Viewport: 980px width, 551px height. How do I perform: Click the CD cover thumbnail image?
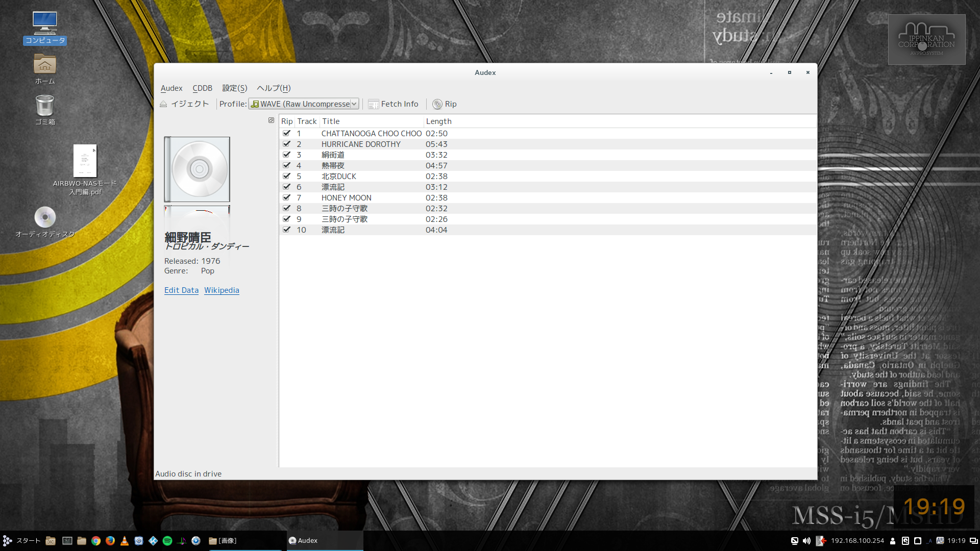(197, 169)
